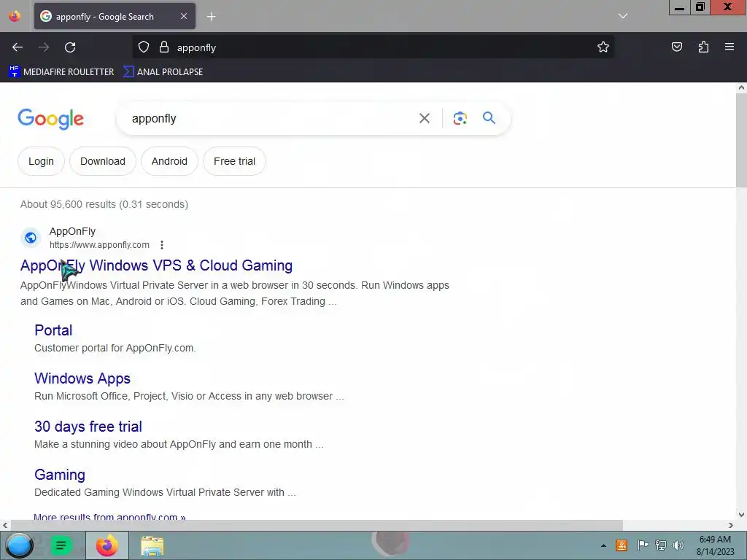Viewport: 747px width, 560px height.
Task: Clear the search box with X
Action: [x=425, y=118]
